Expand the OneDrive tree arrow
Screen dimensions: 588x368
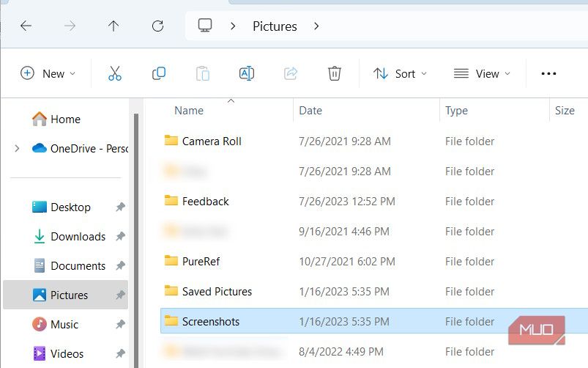(17, 148)
